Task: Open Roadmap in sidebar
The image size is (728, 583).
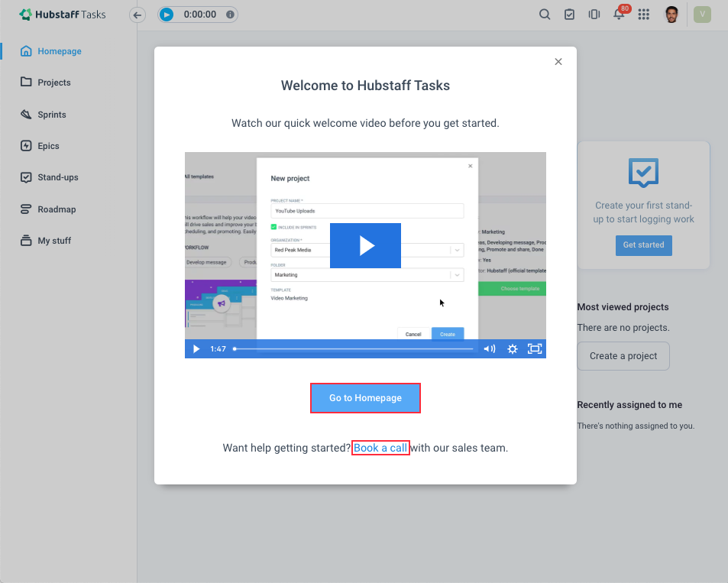Action: [x=48, y=209]
